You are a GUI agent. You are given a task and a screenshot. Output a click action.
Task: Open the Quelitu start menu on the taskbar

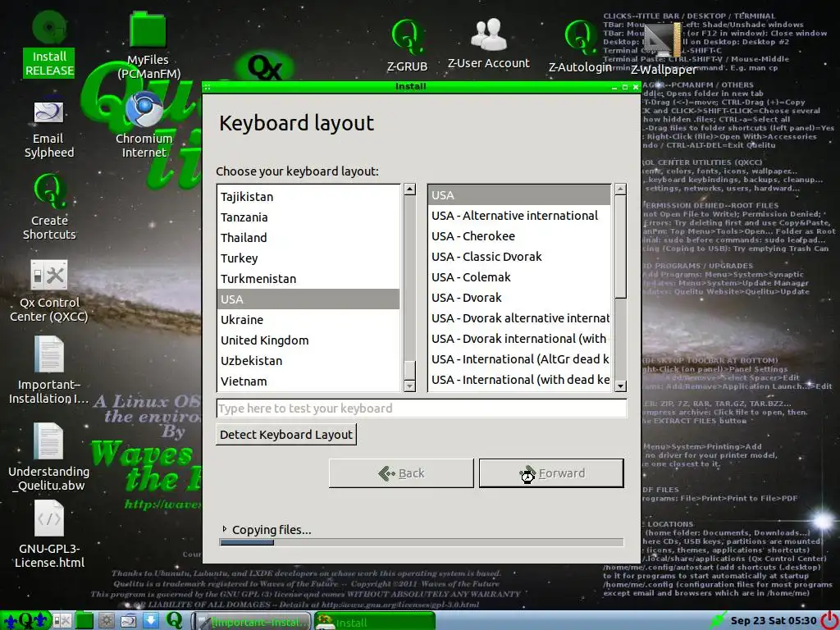[x=25, y=620]
